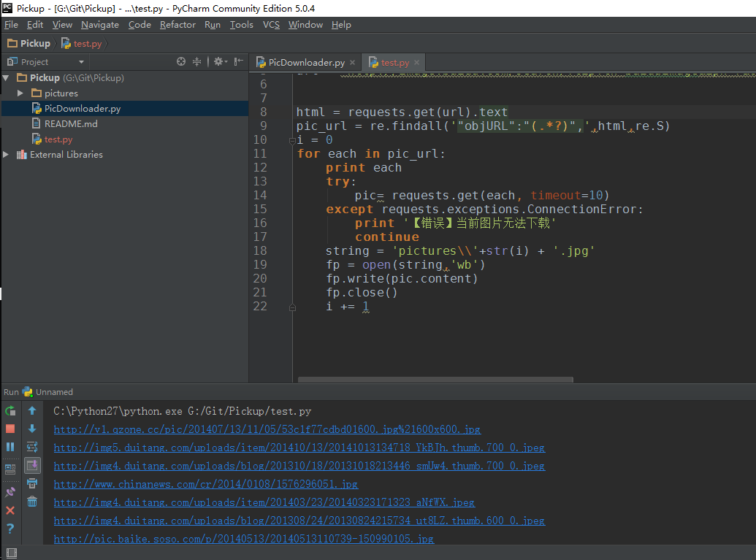756x560 pixels.
Task: Open duitang link ending in aNfWX.jpeg
Action: pos(264,502)
